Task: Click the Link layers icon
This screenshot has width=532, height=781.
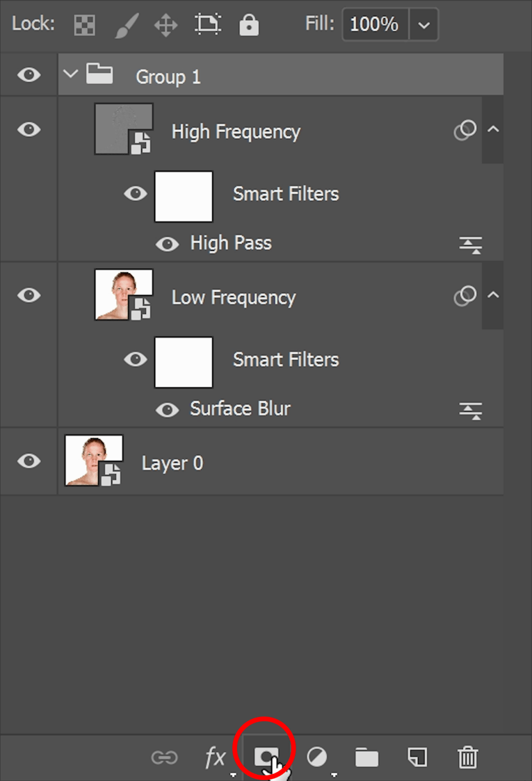Action: tap(164, 757)
